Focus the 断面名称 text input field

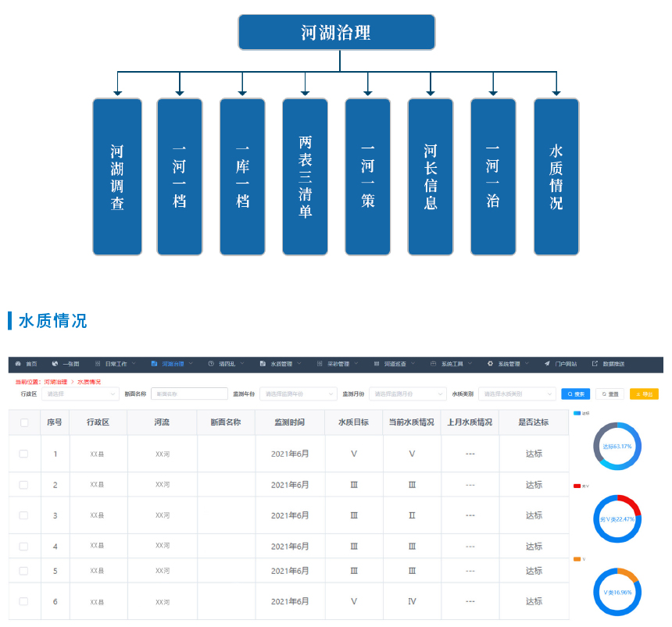[x=188, y=394]
